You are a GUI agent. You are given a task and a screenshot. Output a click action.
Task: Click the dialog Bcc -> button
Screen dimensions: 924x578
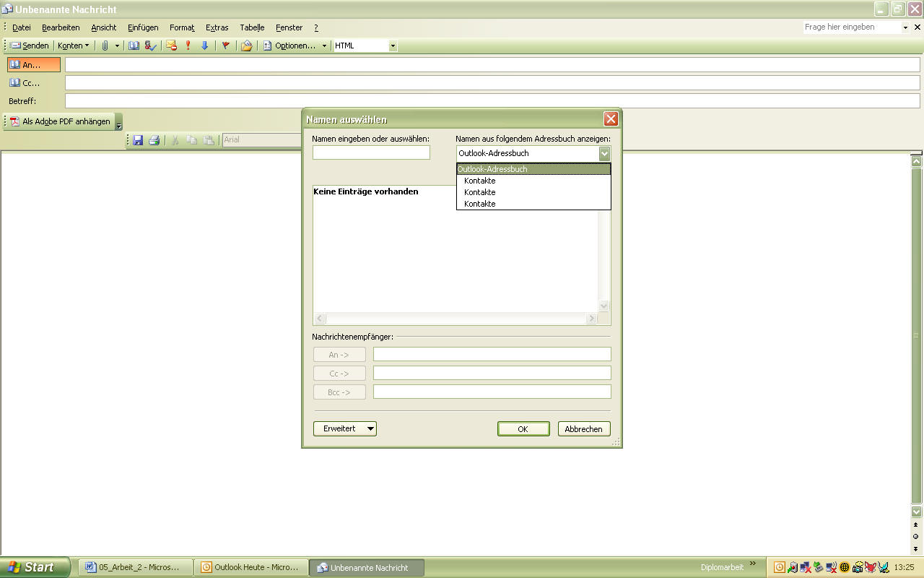[339, 392]
